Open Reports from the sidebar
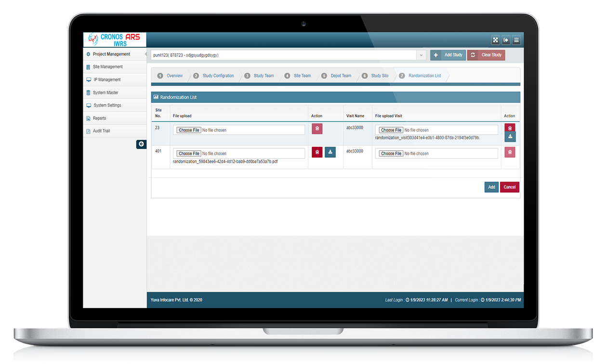Image resolution: width=607 pixels, height=364 pixels. [99, 118]
